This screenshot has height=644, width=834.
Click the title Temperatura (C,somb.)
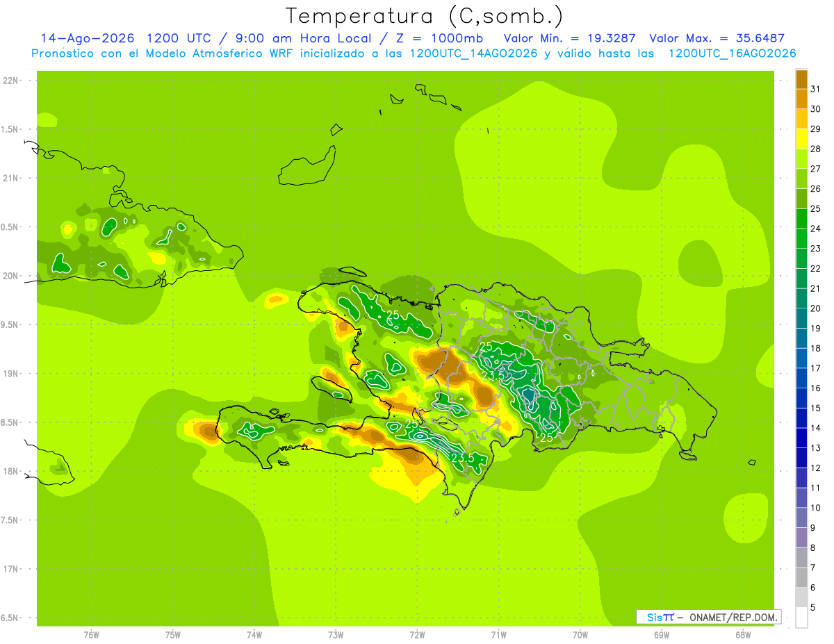coord(424,16)
